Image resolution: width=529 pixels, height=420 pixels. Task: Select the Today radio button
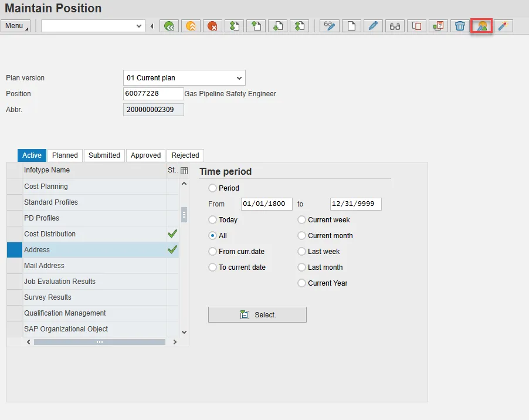click(x=212, y=220)
